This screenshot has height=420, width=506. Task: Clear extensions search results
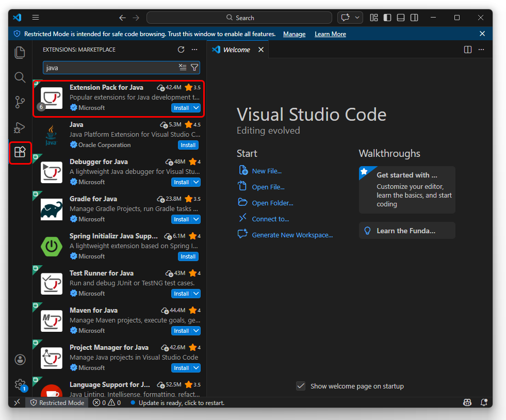point(183,68)
